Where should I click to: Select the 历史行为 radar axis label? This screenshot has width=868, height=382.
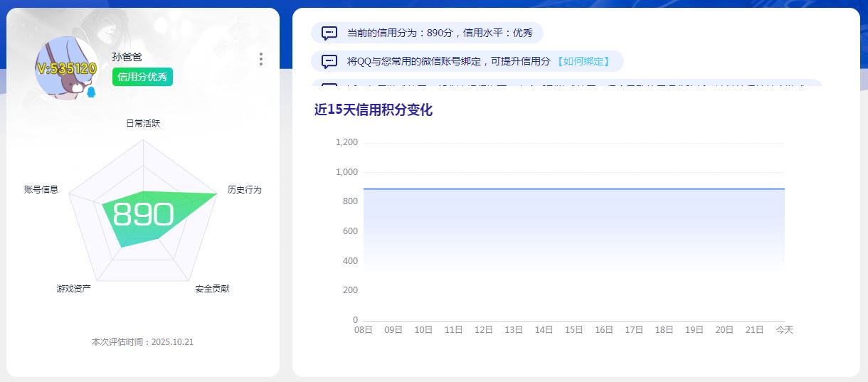244,190
